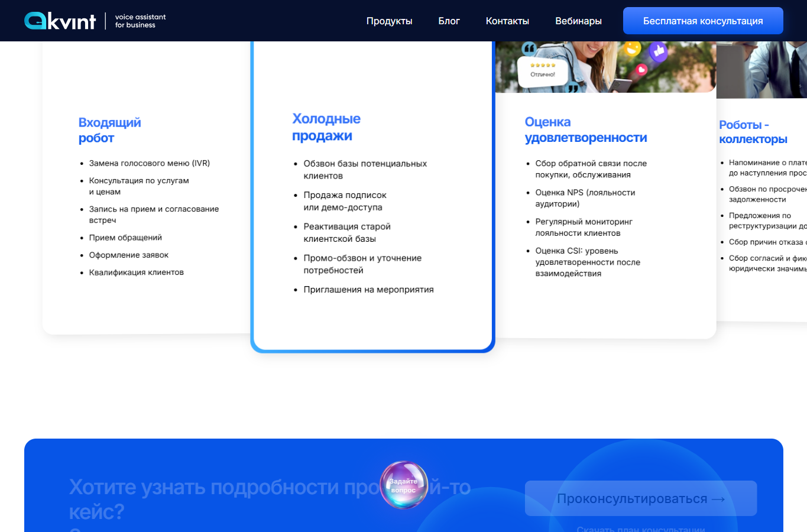Viewport: 807px width, 532px height.
Task: Open the Контакты page
Action: point(507,21)
